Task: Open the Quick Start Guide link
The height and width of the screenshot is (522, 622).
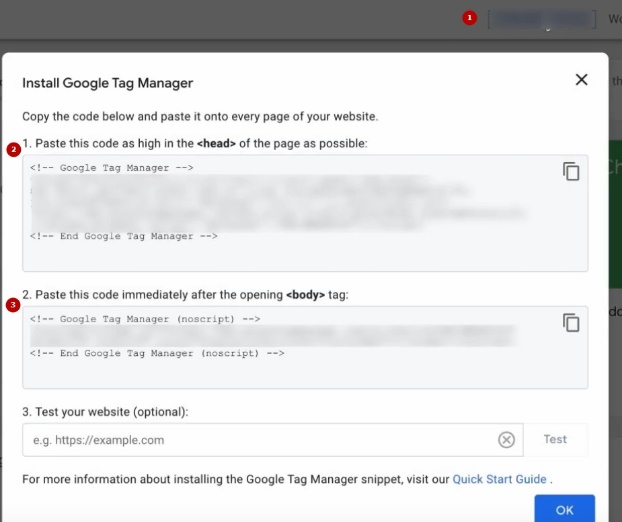Action: 500,479
